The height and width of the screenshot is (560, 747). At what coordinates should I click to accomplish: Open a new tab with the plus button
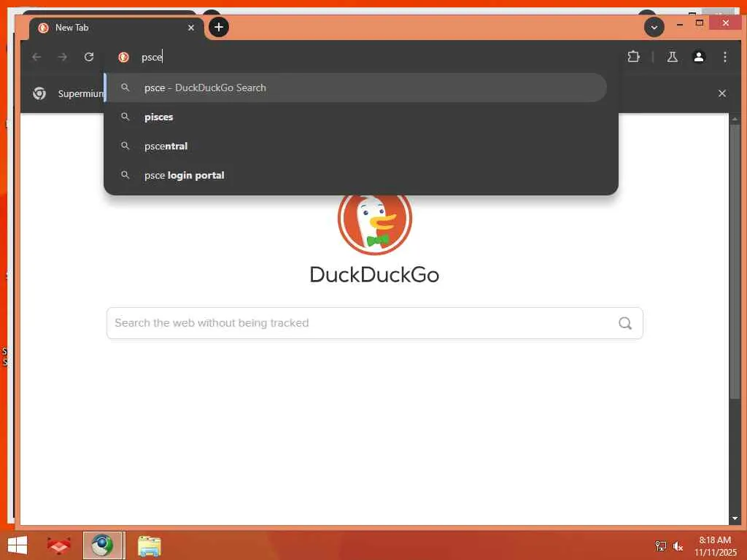pyautogui.click(x=219, y=27)
